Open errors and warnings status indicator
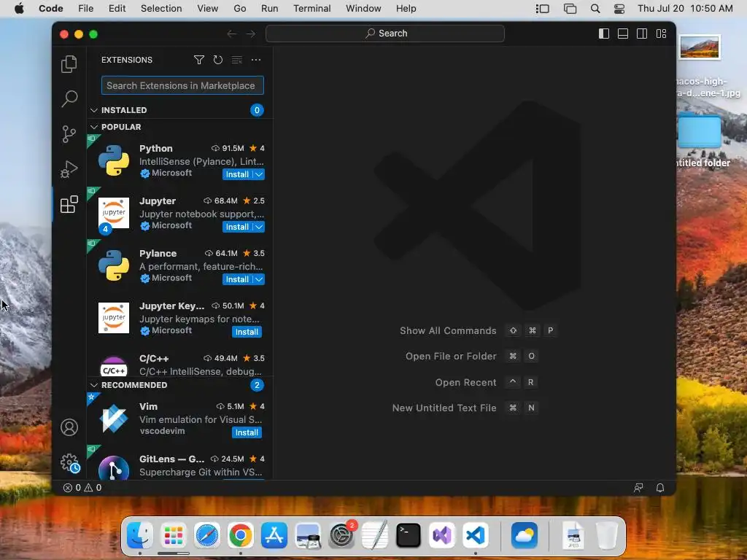The width and height of the screenshot is (747, 560). pos(82,487)
